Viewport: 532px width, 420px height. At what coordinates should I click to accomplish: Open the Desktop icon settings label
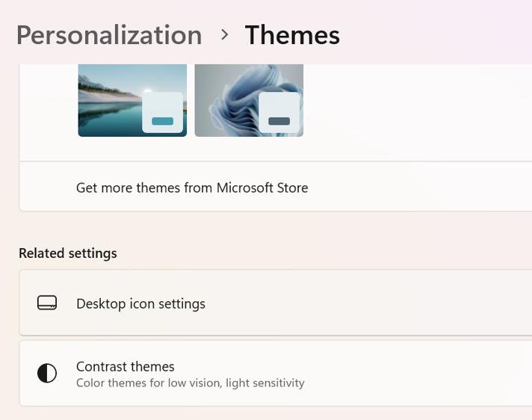(140, 303)
